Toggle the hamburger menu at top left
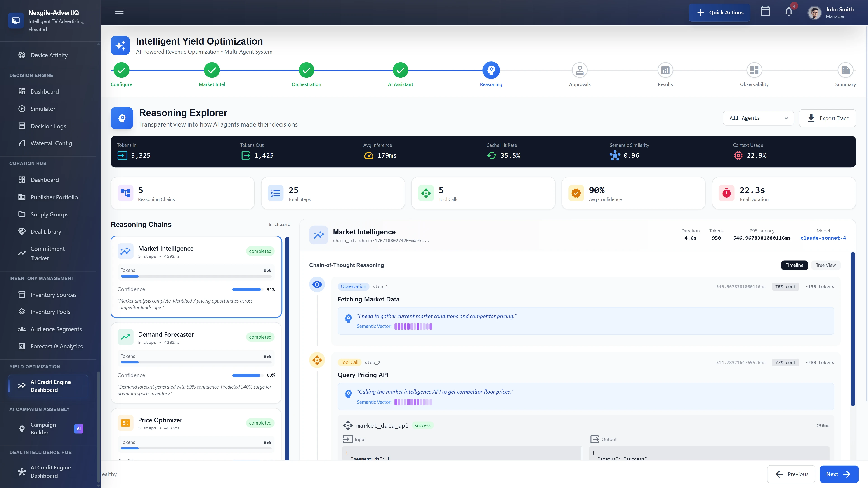Image resolution: width=868 pixels, height=488 pixels. click(119, 11)
